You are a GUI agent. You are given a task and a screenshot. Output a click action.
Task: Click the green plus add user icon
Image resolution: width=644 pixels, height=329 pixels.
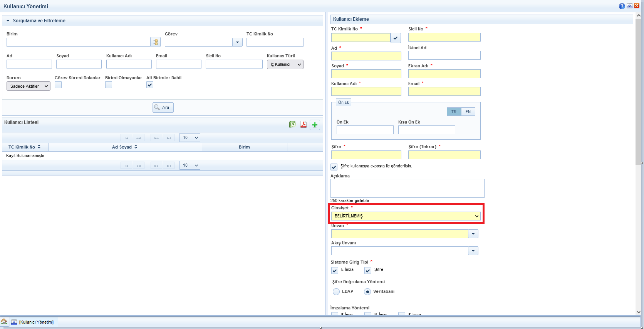[315, 125]
